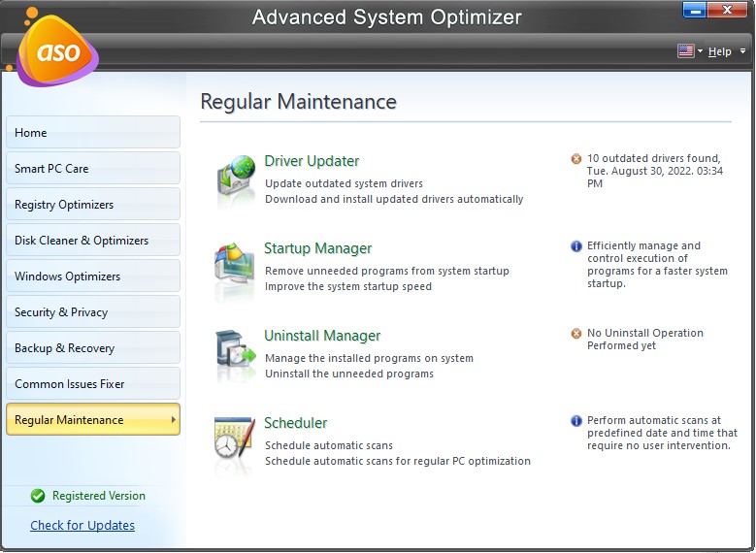The width and height of the screenshot is (756, 553).
Task: Open Windows Optimizers section
Action: (93, 276)
